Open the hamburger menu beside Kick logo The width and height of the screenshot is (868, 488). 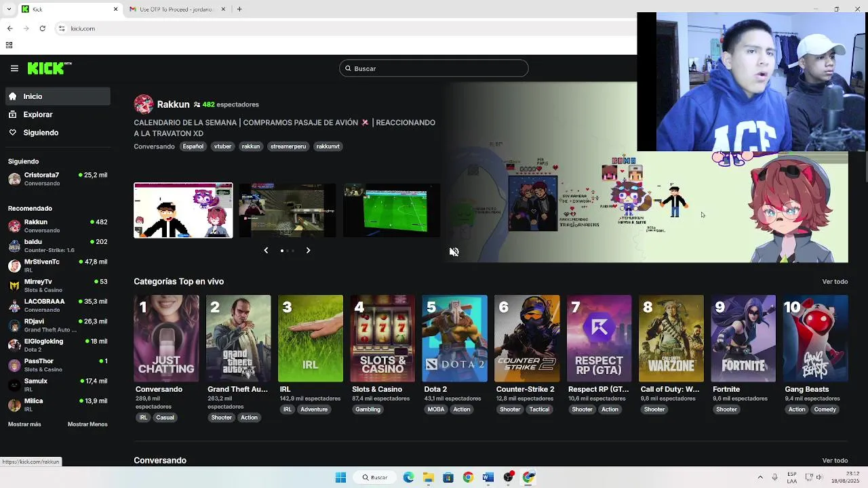point(14,68)
